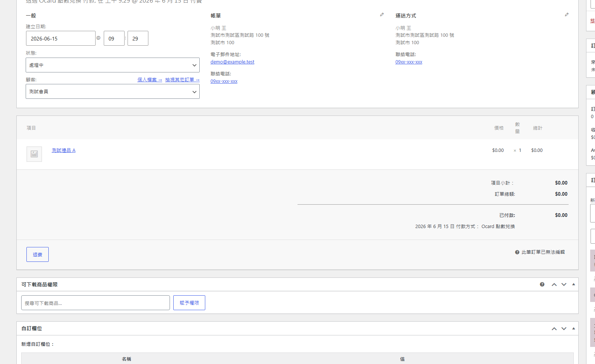
Task: Edit shipping address with pencil icon
Action: 566,14
